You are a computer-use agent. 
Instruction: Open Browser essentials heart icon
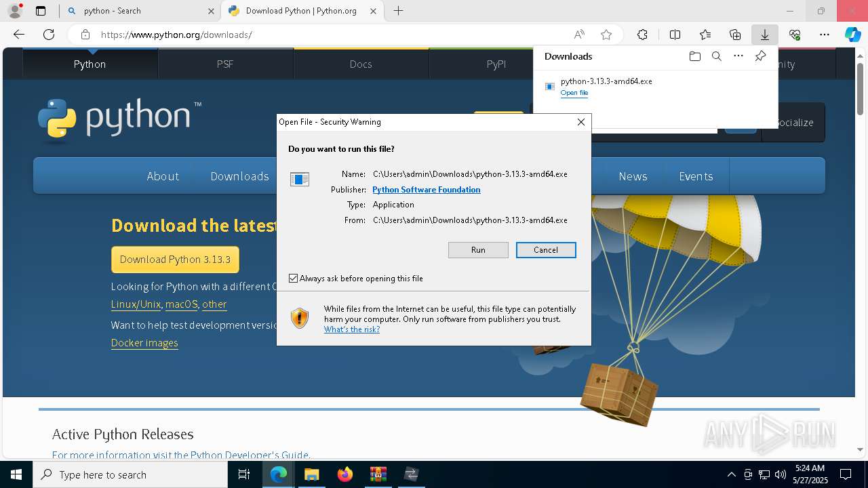coord(795,35)
